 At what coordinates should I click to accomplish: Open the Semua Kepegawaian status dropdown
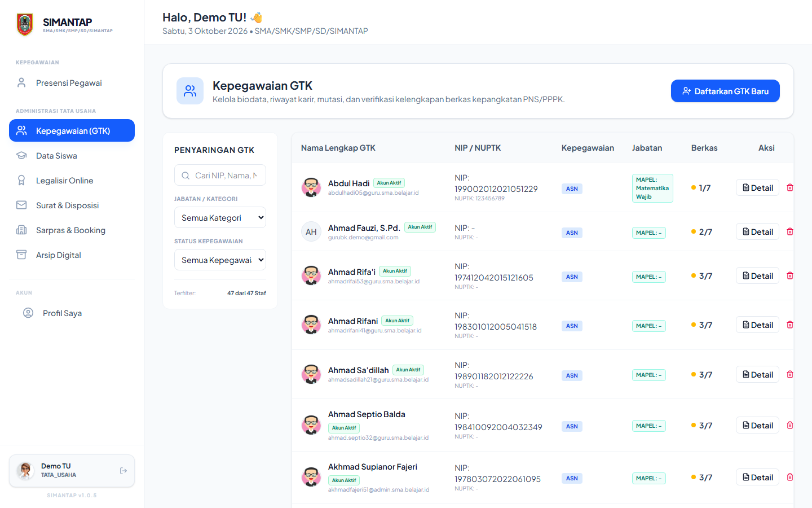point(220,260)
